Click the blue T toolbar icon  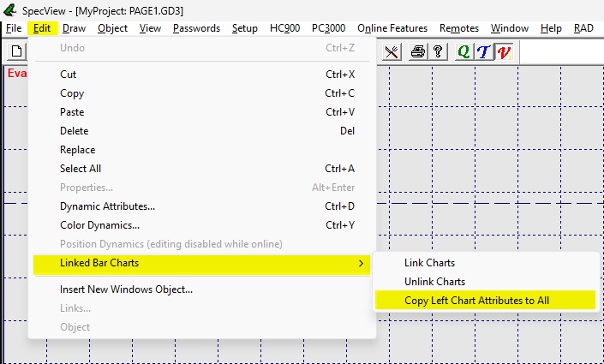pos(485,51)
